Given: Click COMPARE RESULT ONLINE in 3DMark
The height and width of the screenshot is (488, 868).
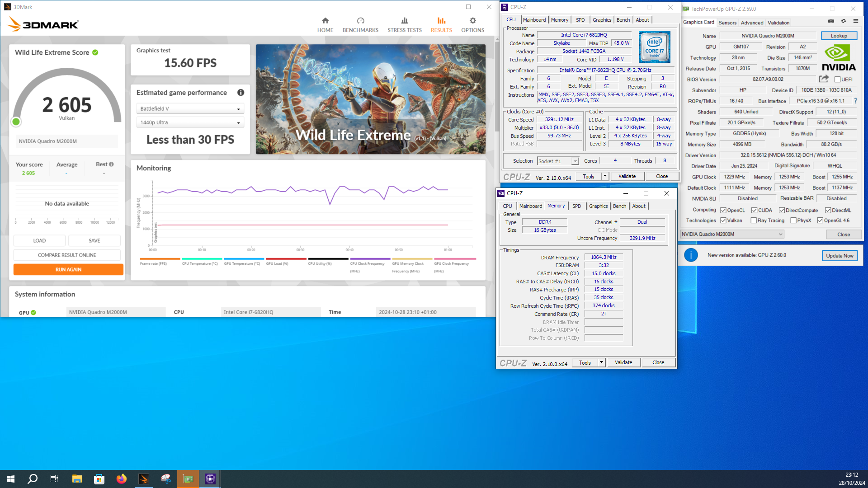Looking at the screenshot, I should click(67, 255).
